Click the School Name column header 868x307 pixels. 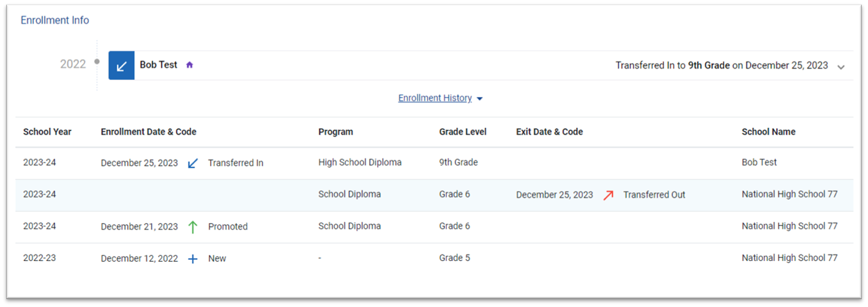pyautogui.click(x=768, y=132)
